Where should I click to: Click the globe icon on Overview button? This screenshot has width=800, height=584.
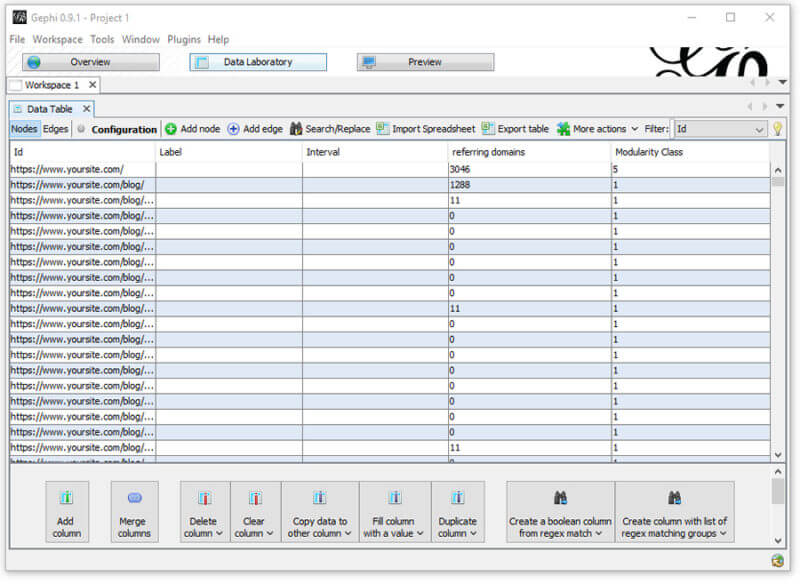34,62
